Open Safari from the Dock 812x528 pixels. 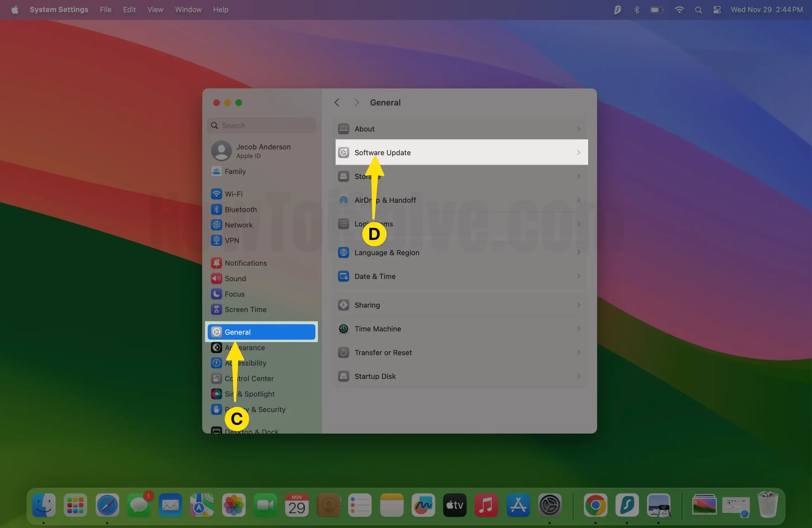pyautogui.click(x=107, y=505)
